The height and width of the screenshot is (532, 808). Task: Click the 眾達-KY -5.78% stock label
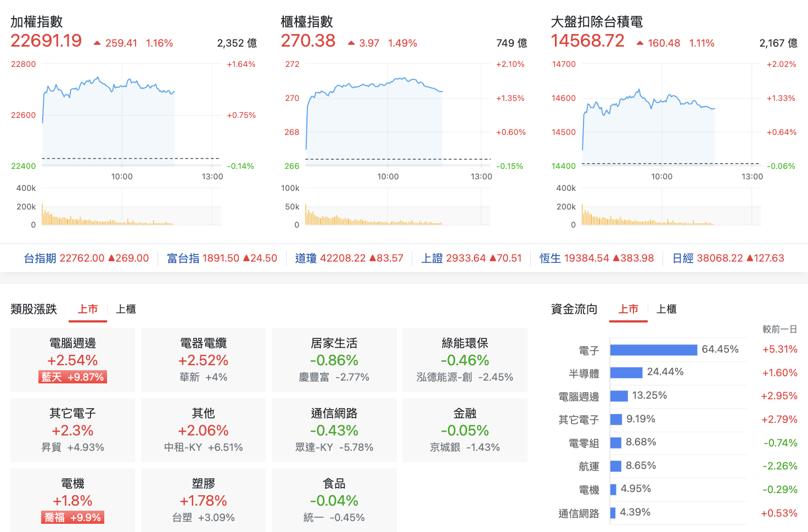point(334,448)
